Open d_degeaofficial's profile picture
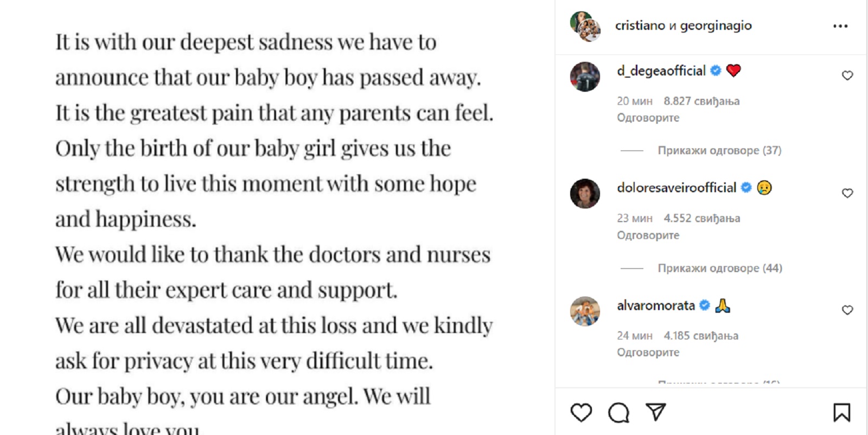Image resolution: width=868 pixels, height=435 pixels. pos(585,77)
